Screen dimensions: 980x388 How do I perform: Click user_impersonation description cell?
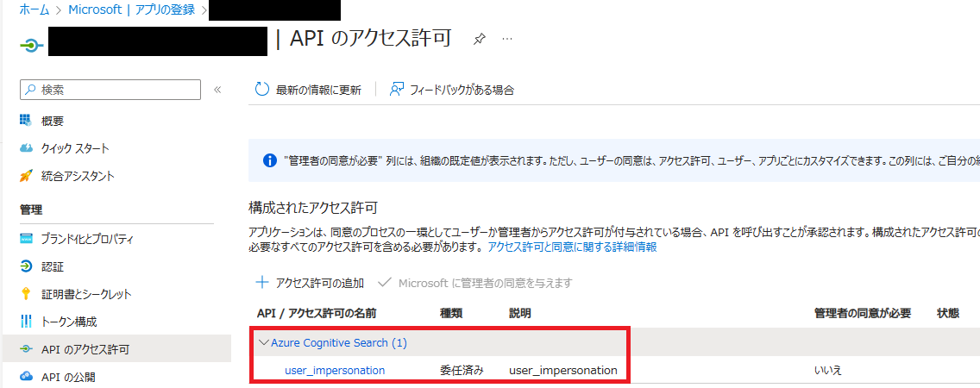(563, 371)
